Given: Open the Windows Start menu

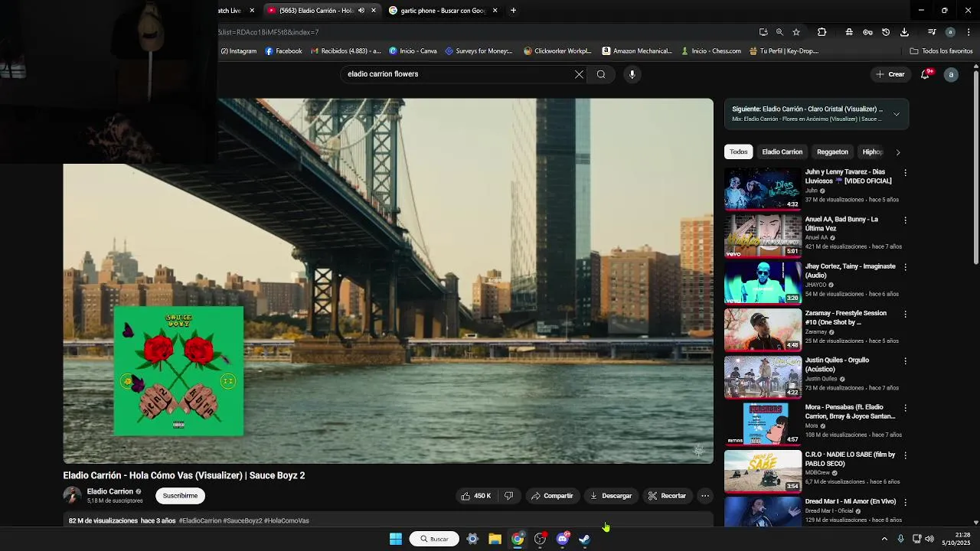Looking at the screenshot, I should tap(396, 539).
